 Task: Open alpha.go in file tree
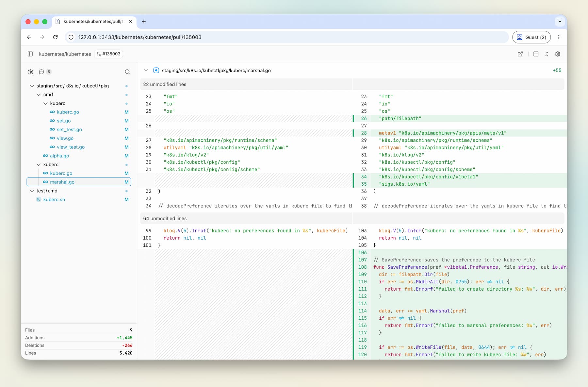coord(59,156)
